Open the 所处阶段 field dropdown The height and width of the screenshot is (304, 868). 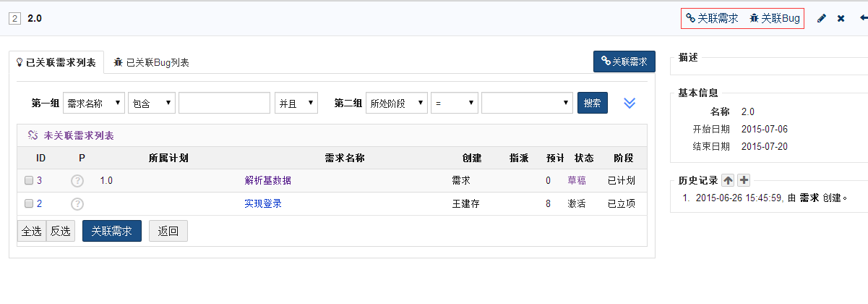point(397,103)
